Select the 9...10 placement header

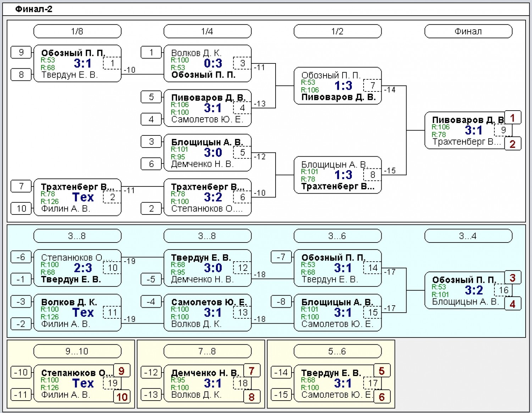click(x=77, y=351)
